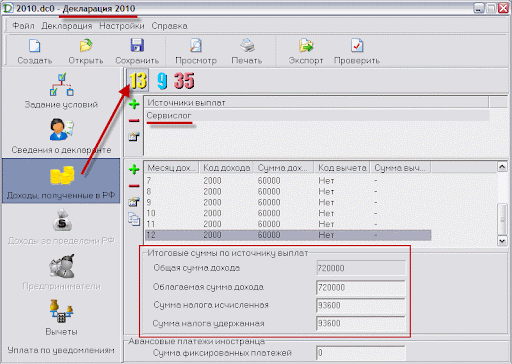Screen dimensions: 512x364
Task: Select income row for month 12
Action: pyautogui.click(x=288, y=235)
